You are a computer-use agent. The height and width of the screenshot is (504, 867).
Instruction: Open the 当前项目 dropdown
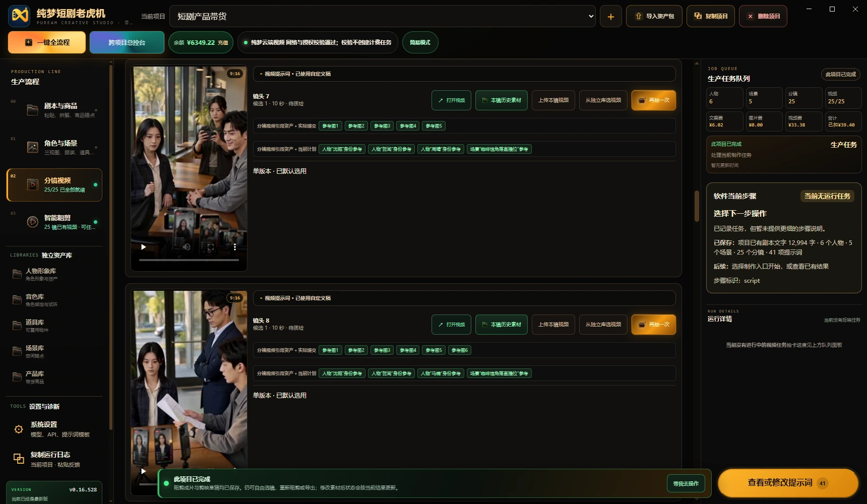(x=383, y=16)
